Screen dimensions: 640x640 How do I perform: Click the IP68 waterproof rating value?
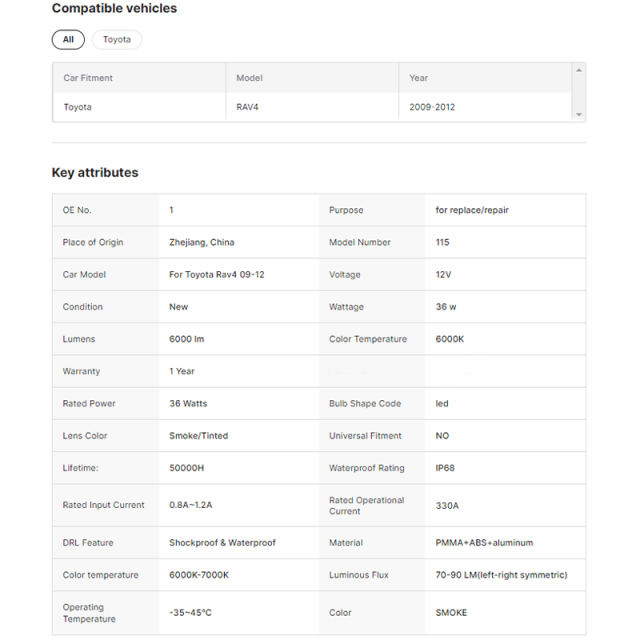click(x=447, y=468)
